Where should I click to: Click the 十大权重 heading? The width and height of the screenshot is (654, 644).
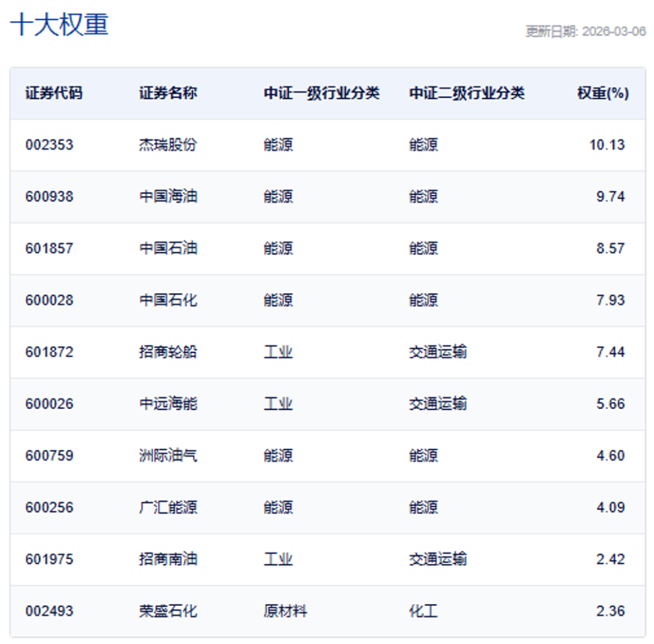click(59, 24)
